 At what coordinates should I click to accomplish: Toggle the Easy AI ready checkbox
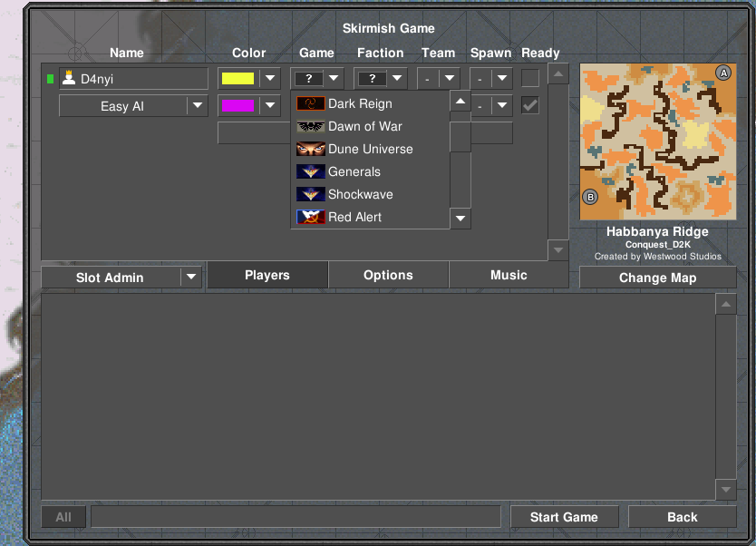pyautogui.click(x=530, y=105)
